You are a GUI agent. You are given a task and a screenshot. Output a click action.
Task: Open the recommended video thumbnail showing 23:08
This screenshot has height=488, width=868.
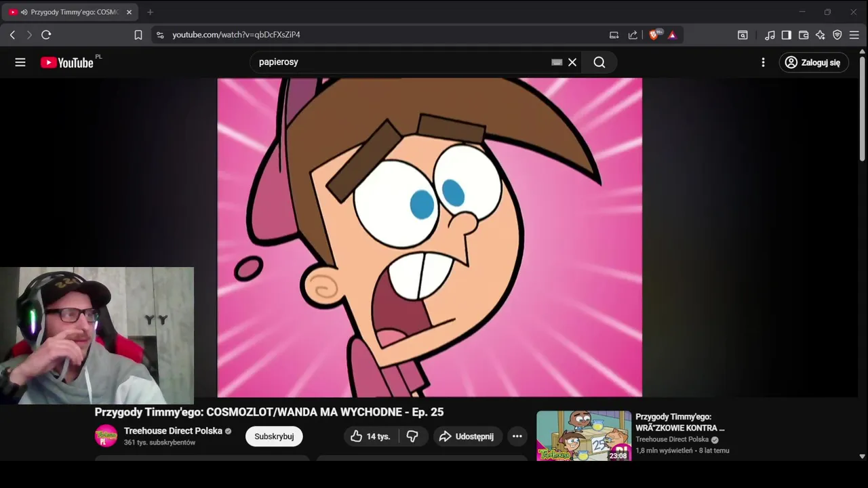point(584,436)
